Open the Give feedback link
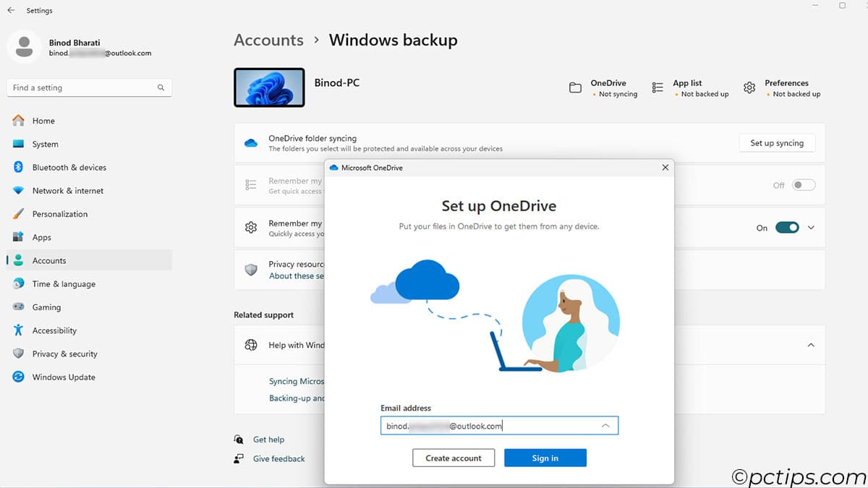The width and height of the screenshot is (868, 488). [x=278, y=459]
